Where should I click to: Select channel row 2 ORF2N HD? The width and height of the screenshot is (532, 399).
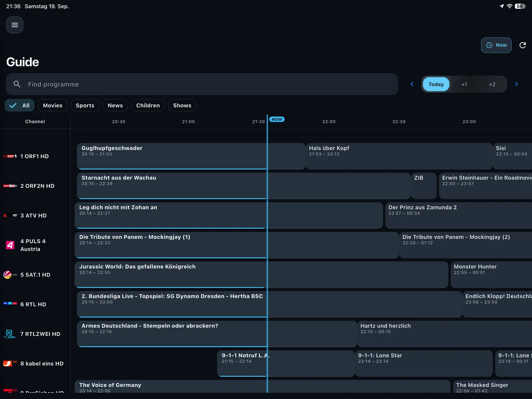[35, 186]
